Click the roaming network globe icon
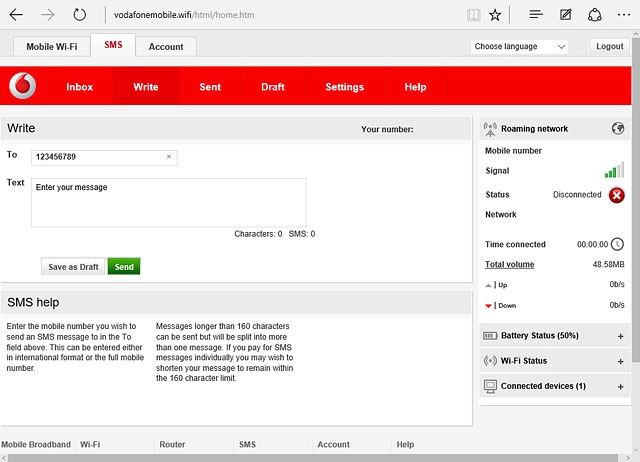The width and height of the screenshot is (640, 462). 617,129
